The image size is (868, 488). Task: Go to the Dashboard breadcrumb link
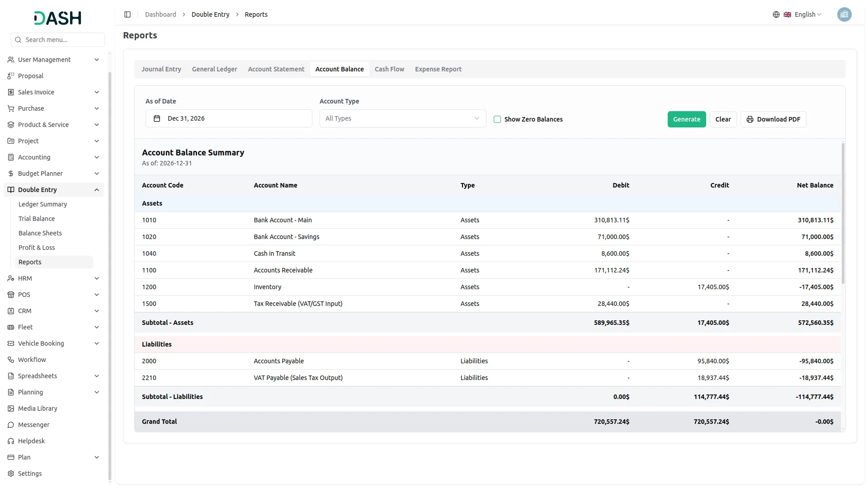[160, 14]
